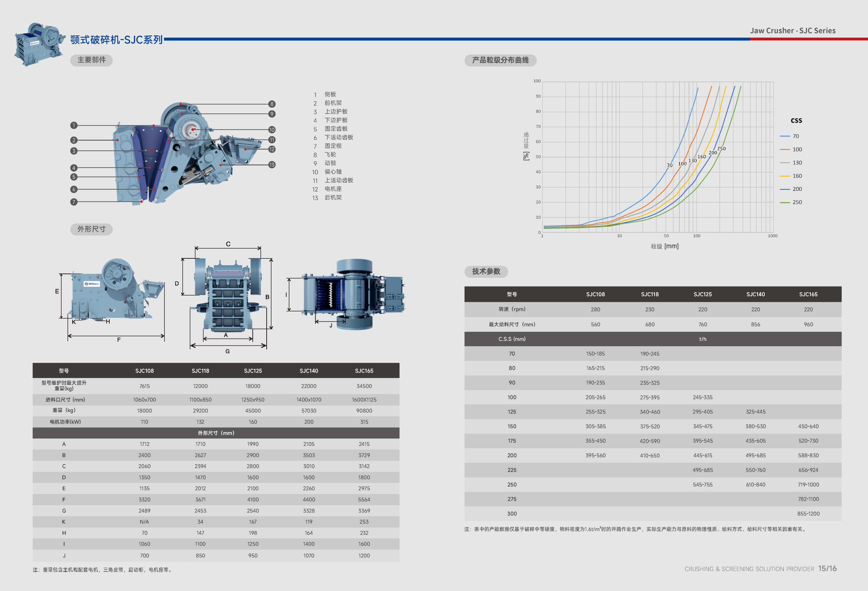Click the 转速 (rpm) row label
The image size is (868, 591).
click(x=512, y=309)
